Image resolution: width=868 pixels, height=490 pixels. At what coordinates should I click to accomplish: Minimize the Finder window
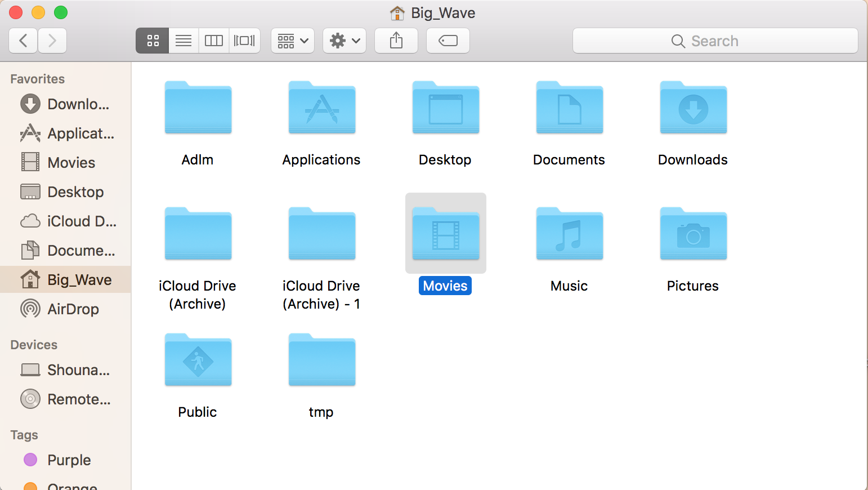coord(38,12)
